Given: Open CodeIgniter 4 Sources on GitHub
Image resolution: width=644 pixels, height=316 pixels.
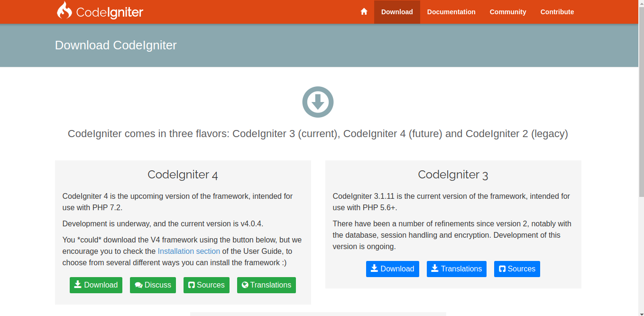Looking at the screenshot, I should click(206, 285).
